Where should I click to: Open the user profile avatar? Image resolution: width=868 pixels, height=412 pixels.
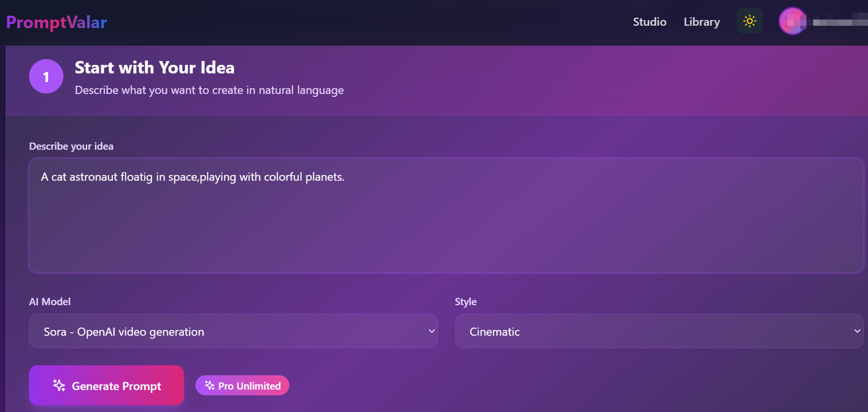coord(792,21)
